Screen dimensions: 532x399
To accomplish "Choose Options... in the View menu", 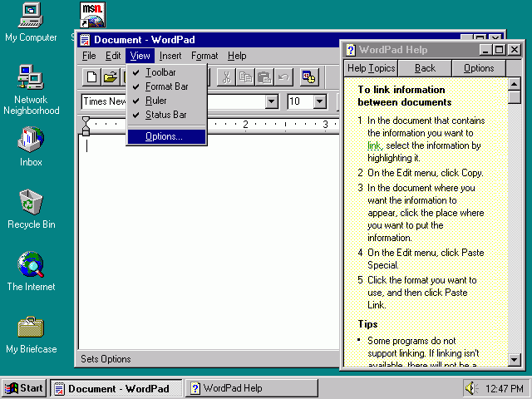I will [x=166, y=136].
